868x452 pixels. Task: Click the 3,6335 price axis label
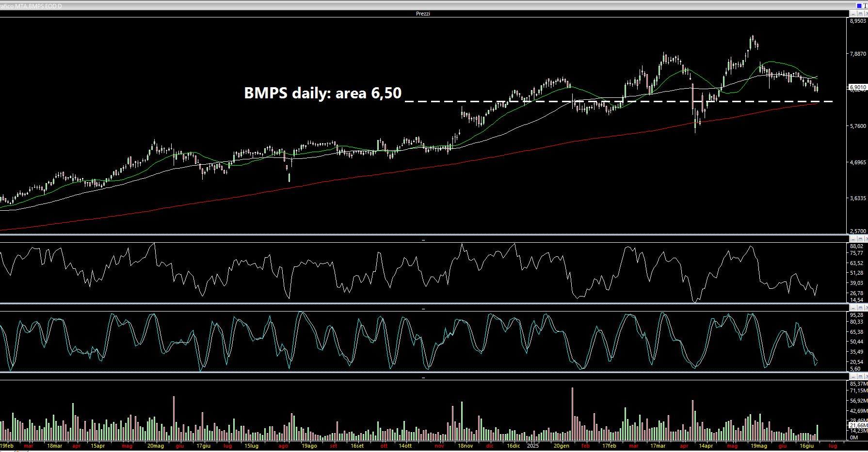[858, 198]
